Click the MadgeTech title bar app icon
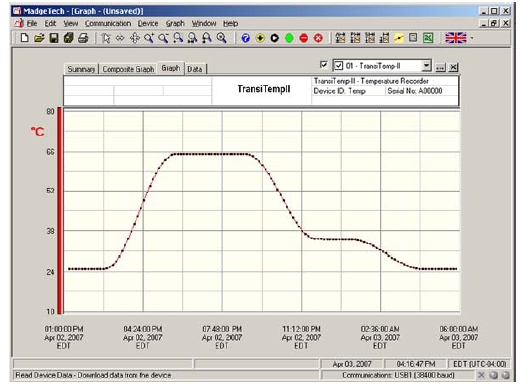 coord(17,11)
